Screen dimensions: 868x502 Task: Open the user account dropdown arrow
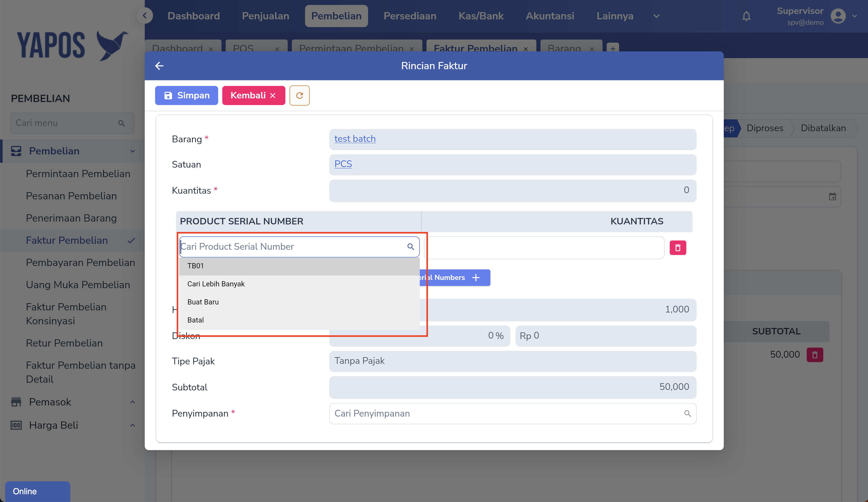[855, 16]
